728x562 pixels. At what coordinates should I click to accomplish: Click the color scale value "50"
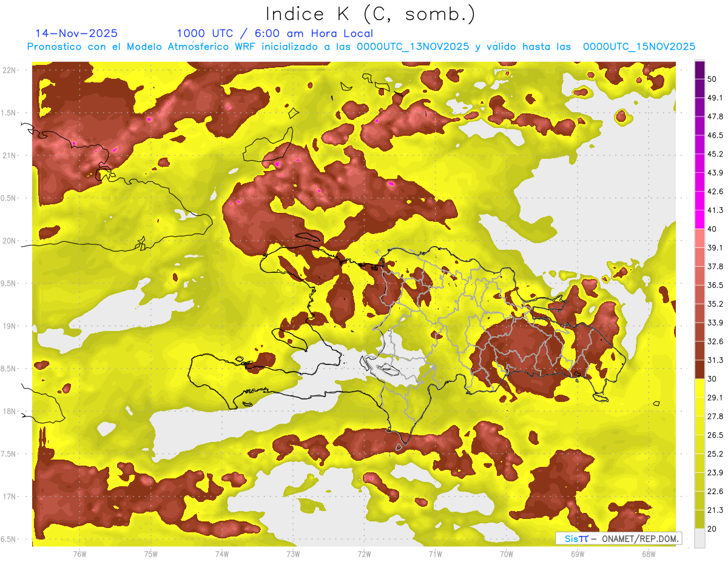click(712, 79)
